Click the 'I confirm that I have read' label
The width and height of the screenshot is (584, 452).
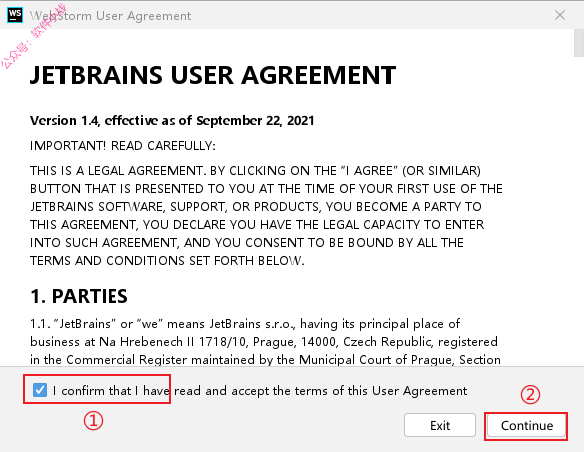point(260,391)
